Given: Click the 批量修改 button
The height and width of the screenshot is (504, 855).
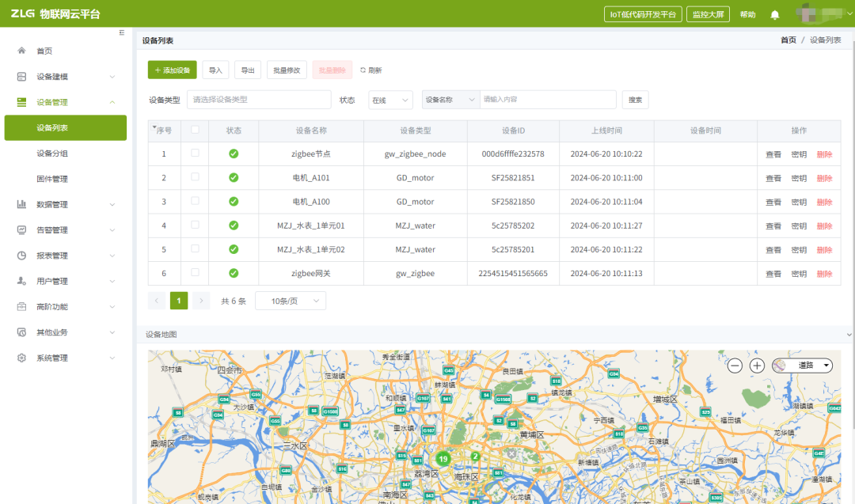Looking at the screenshot, I should pos(287,70).
